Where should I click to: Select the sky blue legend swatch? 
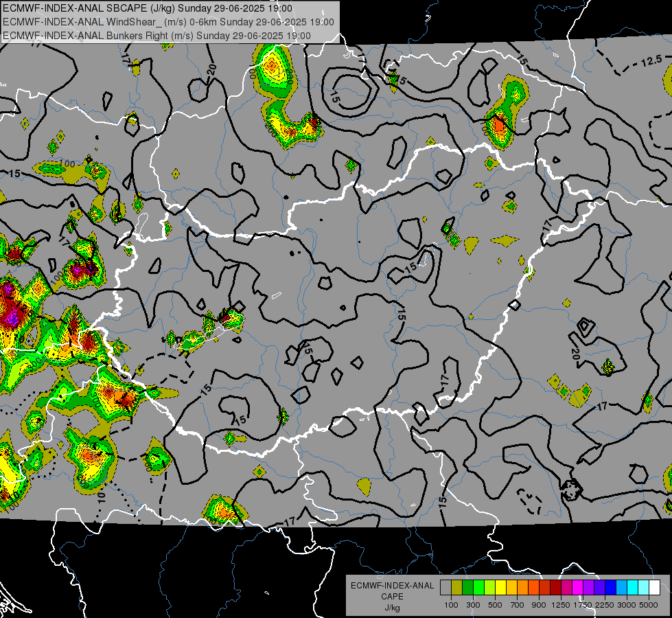(622, 588)
